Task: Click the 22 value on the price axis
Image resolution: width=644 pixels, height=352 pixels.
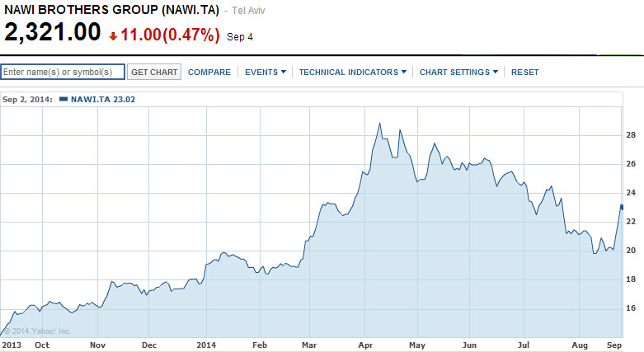Action: [x=631, y=222]
